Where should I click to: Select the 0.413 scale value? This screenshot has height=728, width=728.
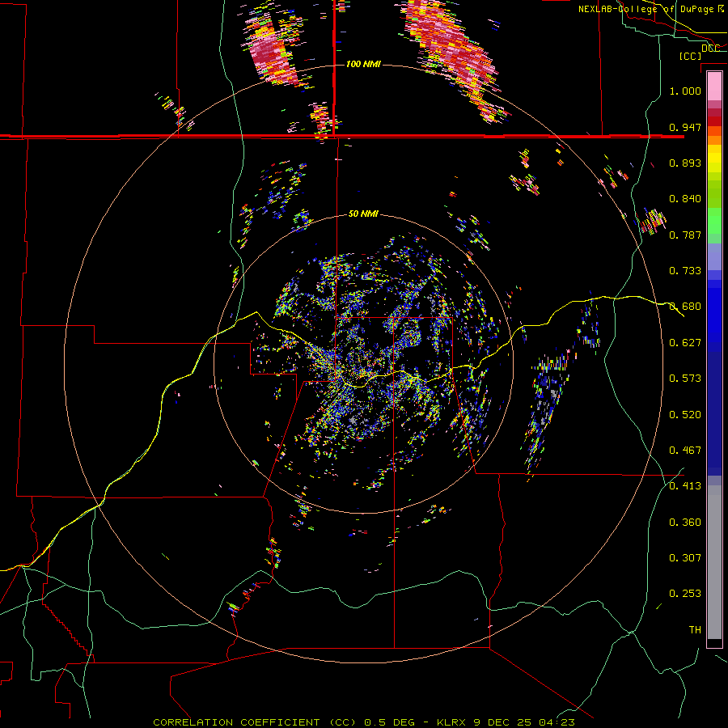685,486
